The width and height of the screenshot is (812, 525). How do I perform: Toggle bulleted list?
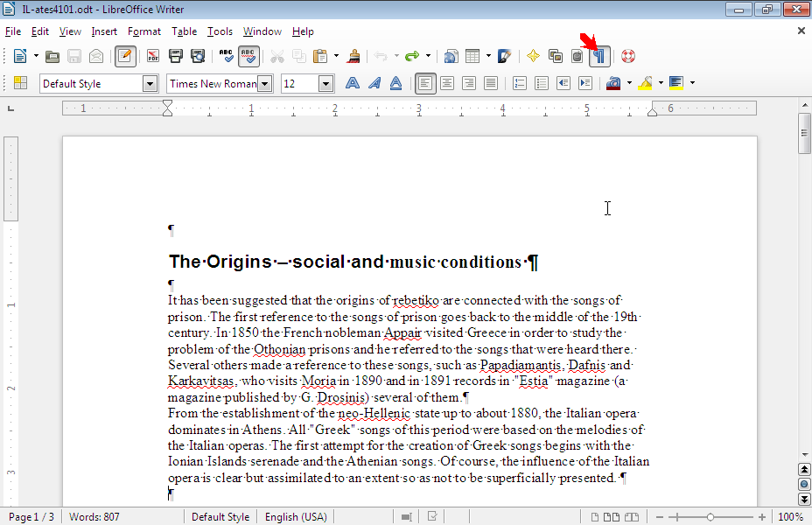pos(541,83)
